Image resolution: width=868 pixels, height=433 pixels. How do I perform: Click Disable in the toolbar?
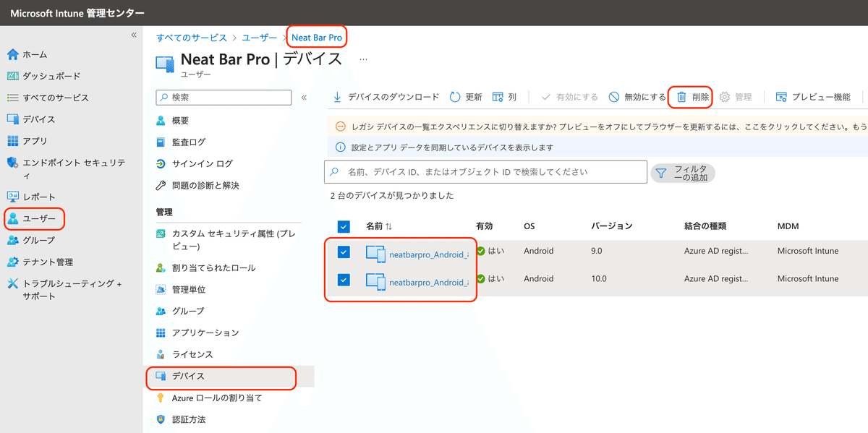click(637, 97)
